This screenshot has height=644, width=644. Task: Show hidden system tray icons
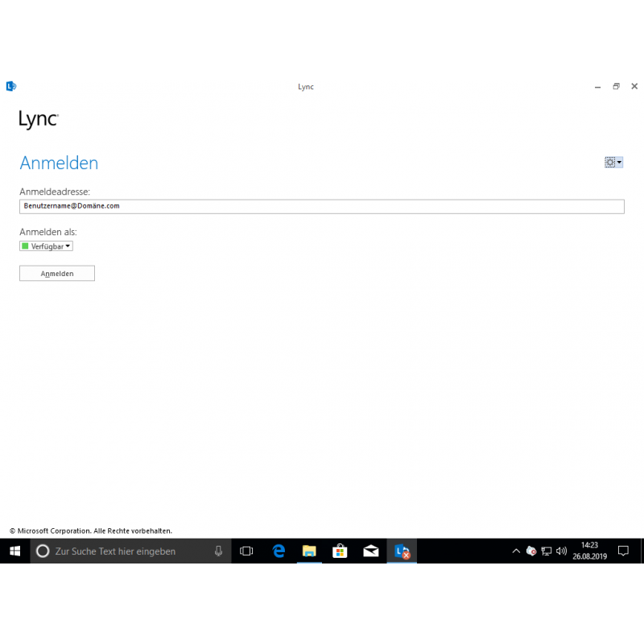tap(516, 551)
